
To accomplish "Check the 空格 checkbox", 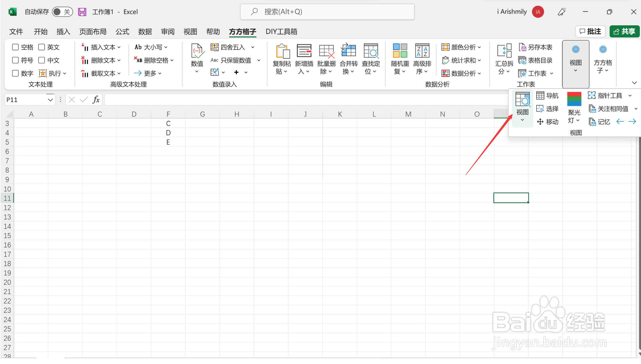I will pyautogui.click(x=16, y=47).
